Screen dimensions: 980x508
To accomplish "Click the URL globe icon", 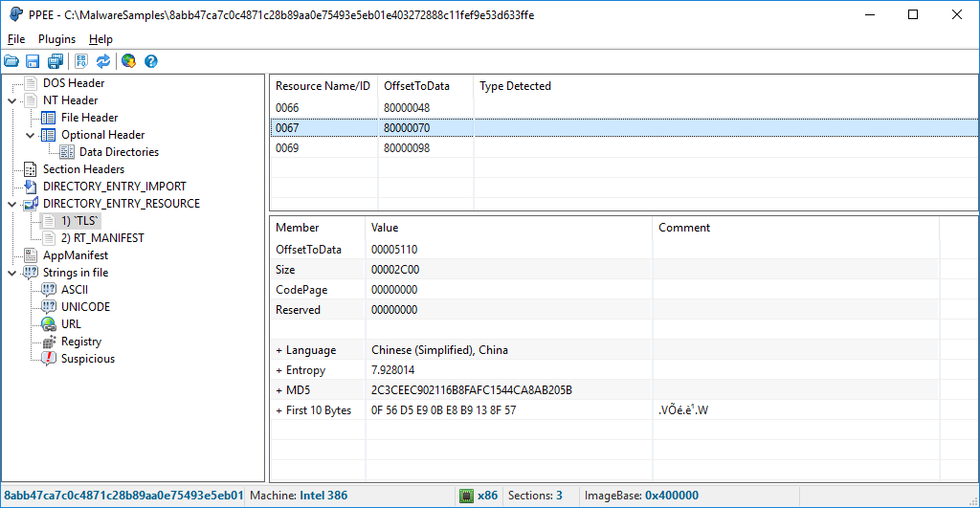I will (49, 324).
